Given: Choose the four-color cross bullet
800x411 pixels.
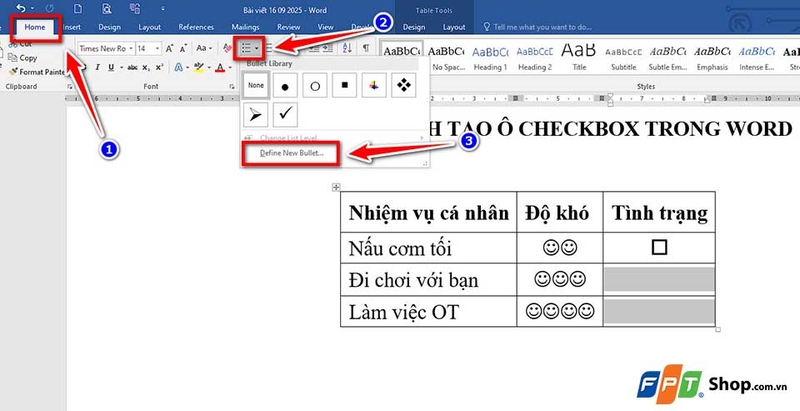Looking at the screenshot, I should tap(374, 85).
